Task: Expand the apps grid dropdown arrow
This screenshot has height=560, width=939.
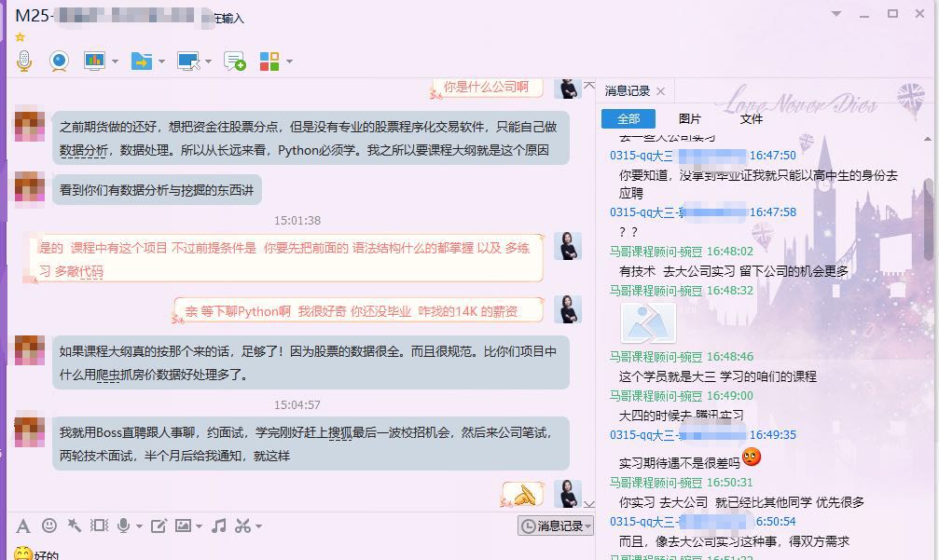Action: (x=290, y=61)
